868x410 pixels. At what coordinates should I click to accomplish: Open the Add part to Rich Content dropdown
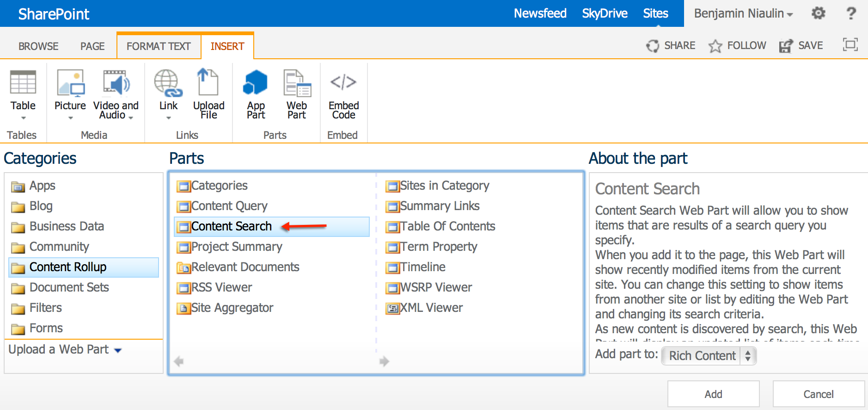click(709, 355)
